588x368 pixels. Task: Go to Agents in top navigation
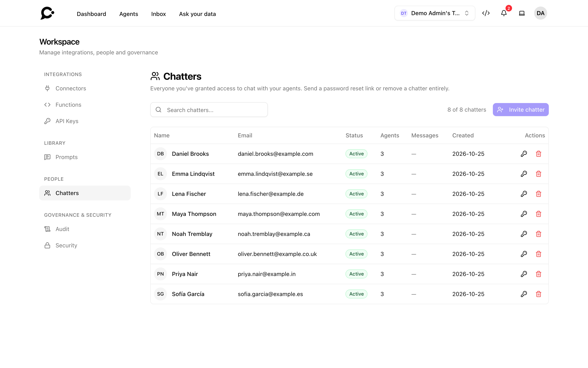click(129, 14)
